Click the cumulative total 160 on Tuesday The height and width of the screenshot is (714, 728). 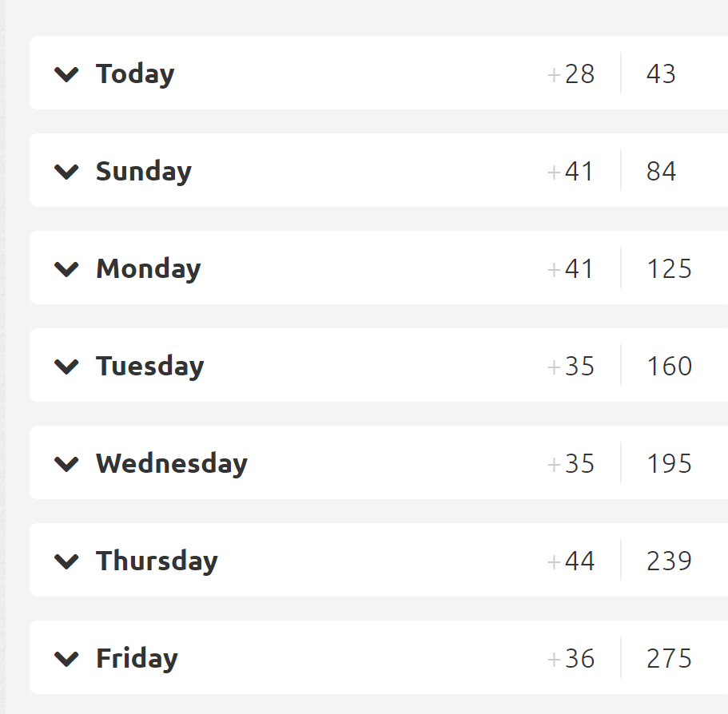tap(669, 367)
